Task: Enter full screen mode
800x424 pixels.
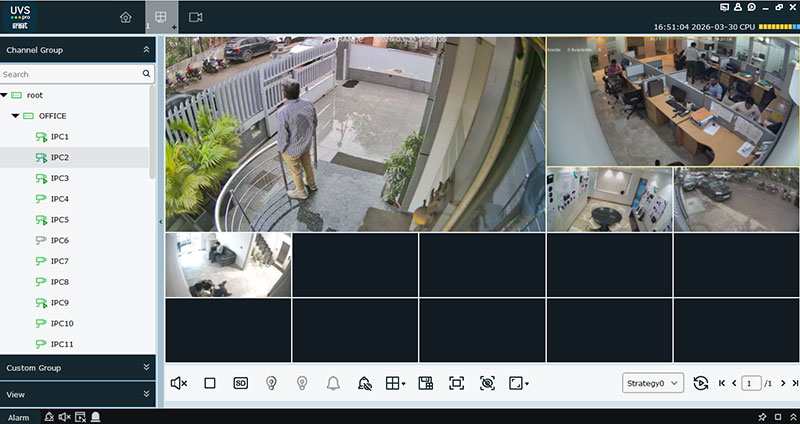Action: tap(457, 383)
